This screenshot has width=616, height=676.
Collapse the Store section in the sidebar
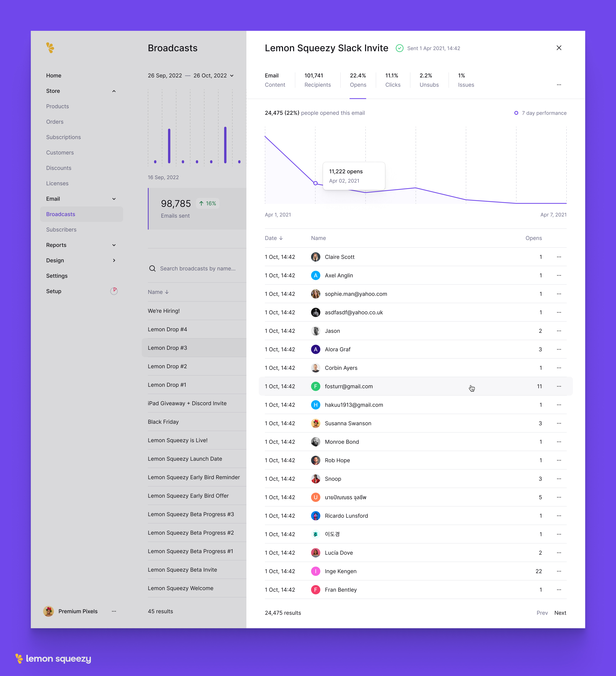click(114, 91)
